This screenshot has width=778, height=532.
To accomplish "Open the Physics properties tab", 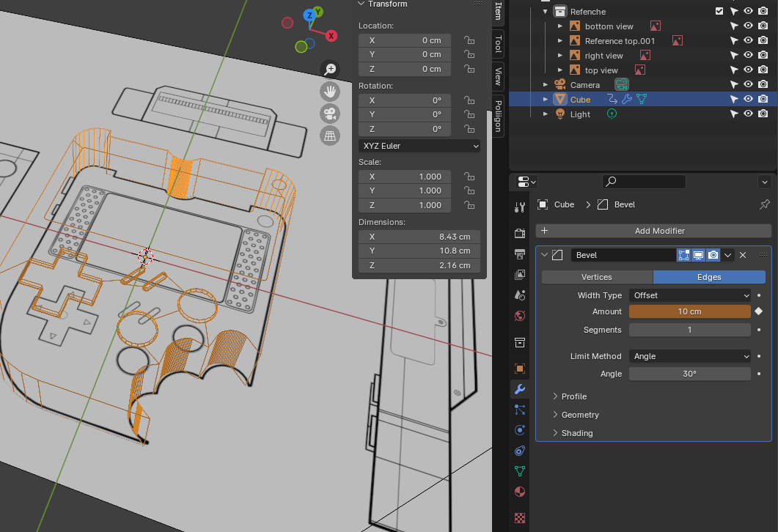I will [x=520, y=430].
